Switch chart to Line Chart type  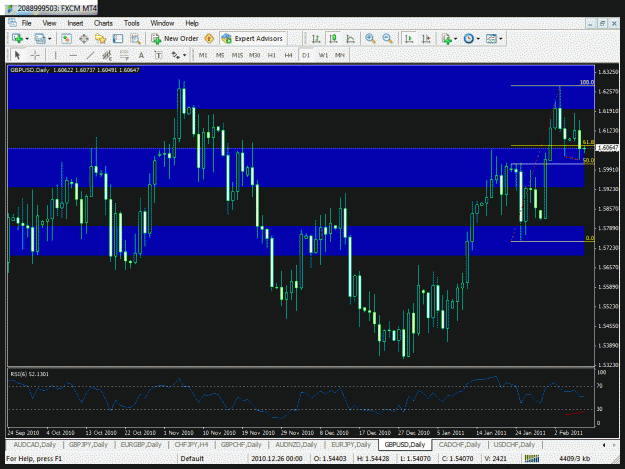point(350,39)
